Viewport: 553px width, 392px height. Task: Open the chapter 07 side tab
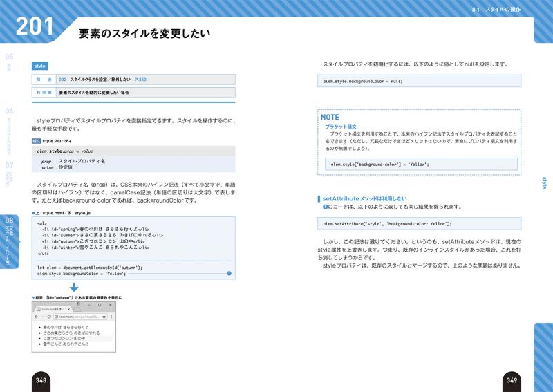(x=9, y=174)
